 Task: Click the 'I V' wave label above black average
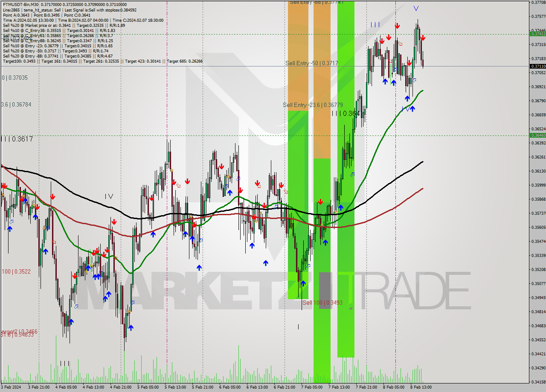click(109, 196)
